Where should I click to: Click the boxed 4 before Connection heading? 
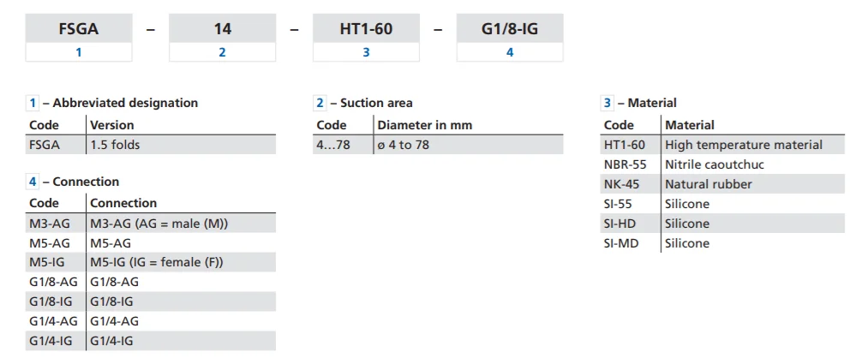click(33, 182)
